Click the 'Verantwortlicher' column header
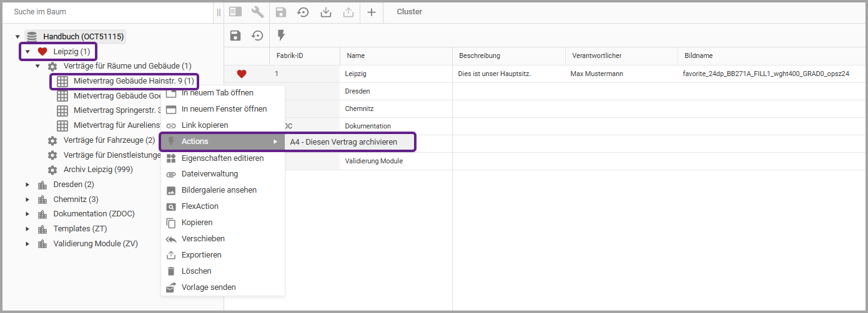The height and width of the screenshot is (313, 868). point(596,56)
